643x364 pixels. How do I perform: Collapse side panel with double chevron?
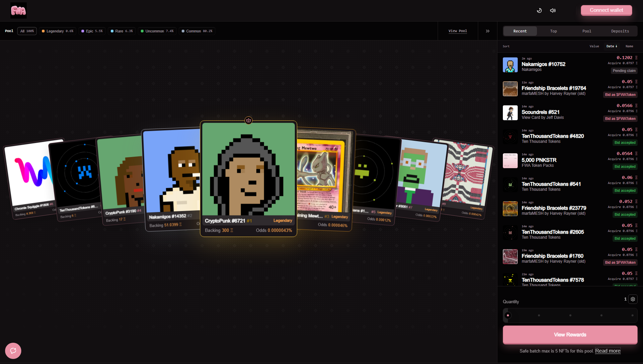(x=488, y=31)
